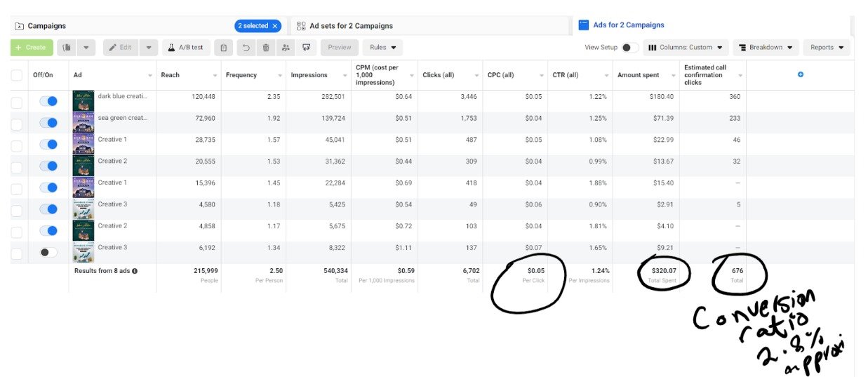The height and width of the screenshot is (377, 868).
Task: Expand the Breakdown dropdown
Action: coord(766,48)
